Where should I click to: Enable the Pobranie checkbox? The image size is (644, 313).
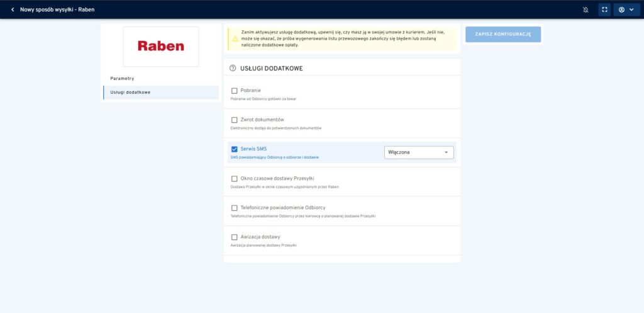pos(235,91)
